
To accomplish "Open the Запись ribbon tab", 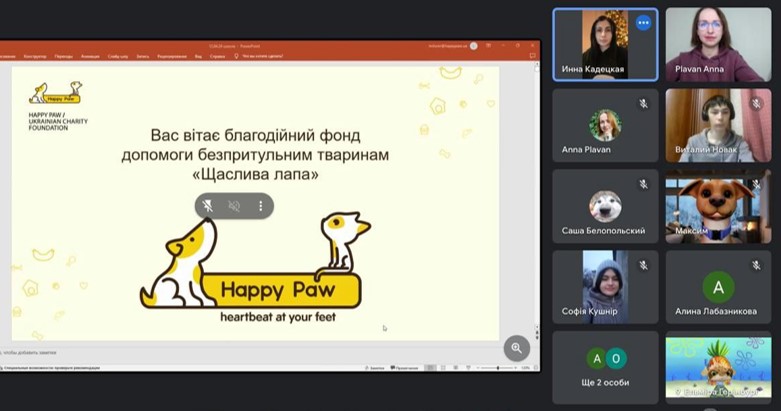I will [143, 56].
